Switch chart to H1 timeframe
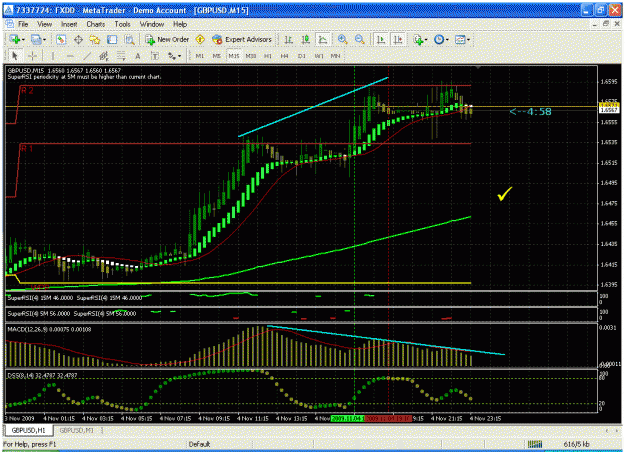 pyautogui.click(x=268, y=56)
